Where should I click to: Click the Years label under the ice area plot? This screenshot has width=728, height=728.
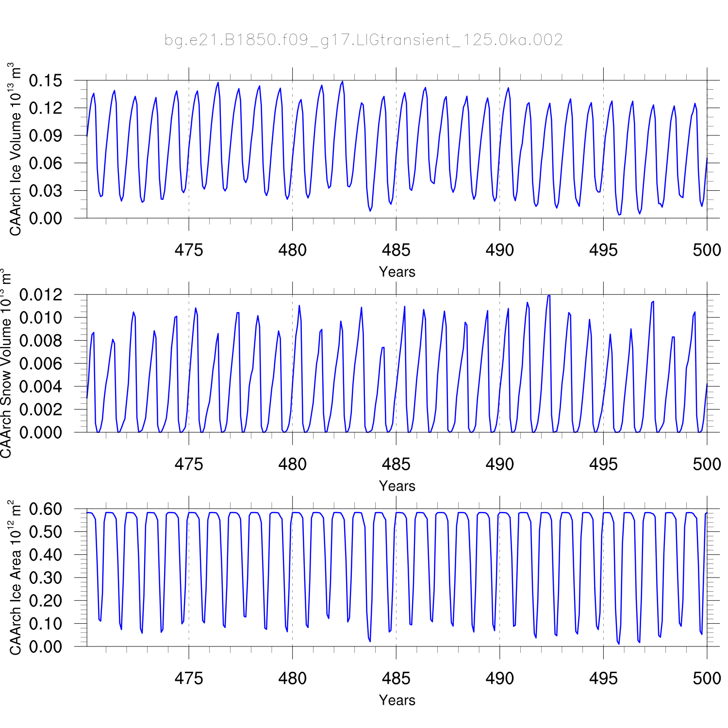(397, 700)
